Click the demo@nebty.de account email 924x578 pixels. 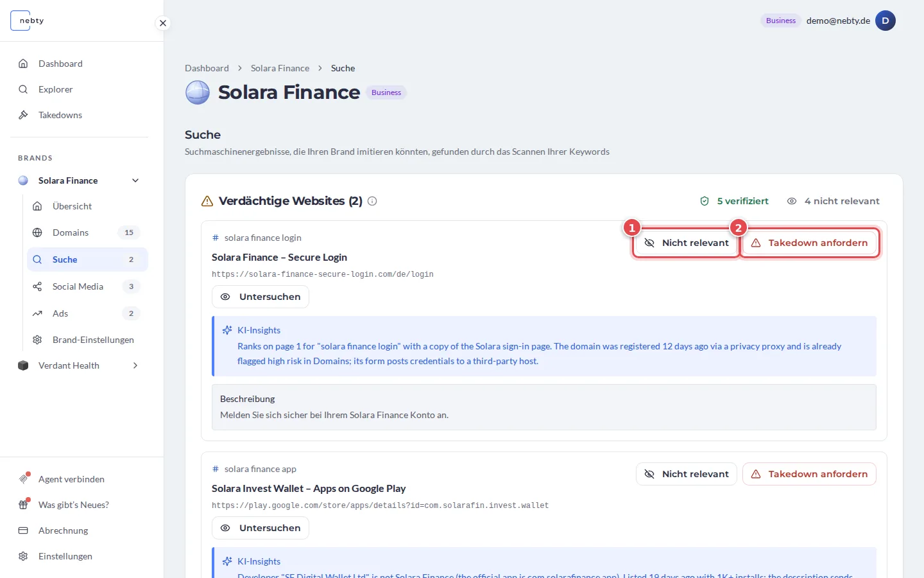(x=838, y=21)
